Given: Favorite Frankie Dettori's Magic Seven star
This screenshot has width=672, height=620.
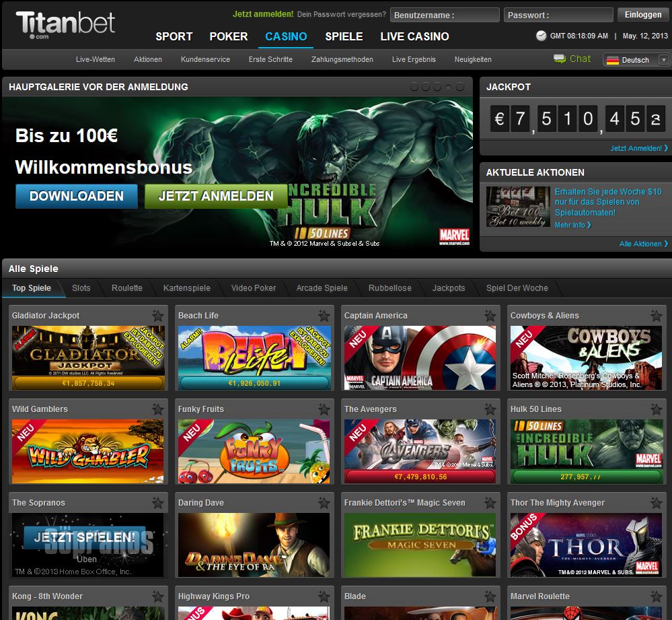Looking at the screenshot, I should tap(490, 502).
